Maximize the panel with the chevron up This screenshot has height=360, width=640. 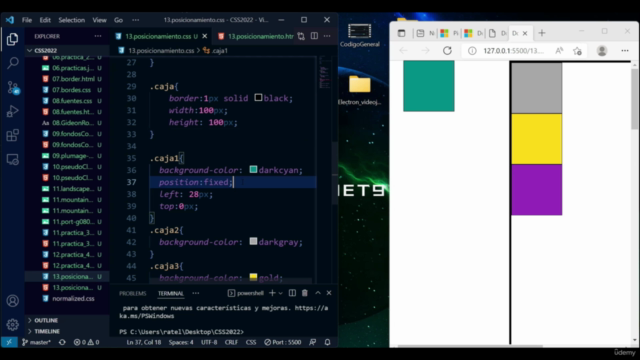318,293
